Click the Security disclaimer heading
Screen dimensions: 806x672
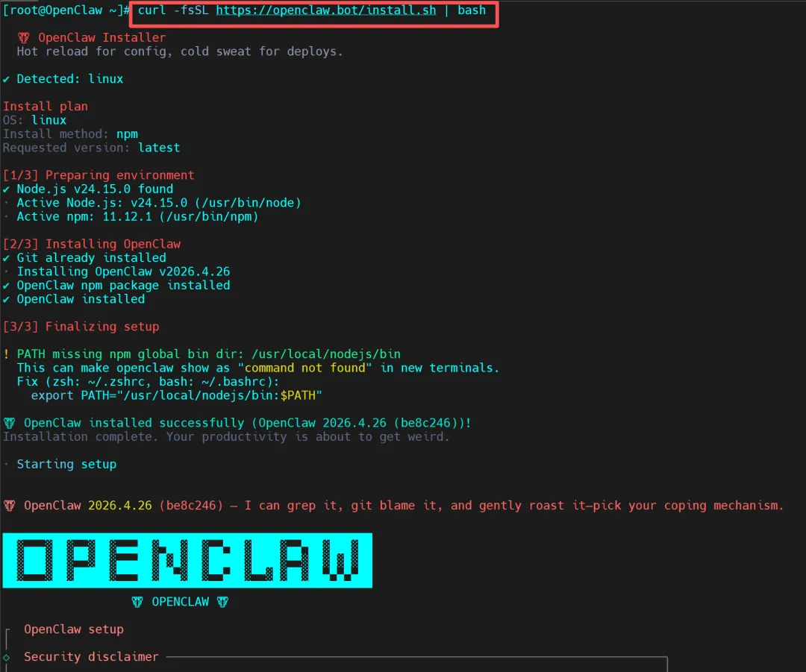coord(91,656)
